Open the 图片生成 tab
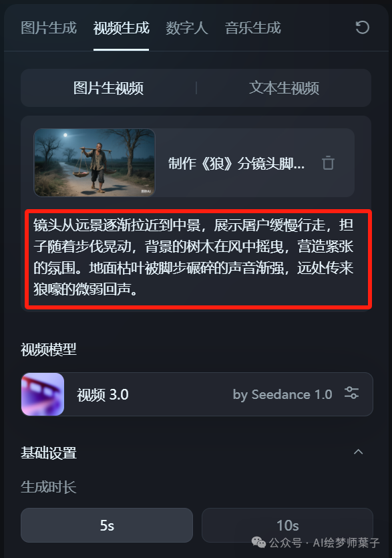392x558 pixels. 49,28
